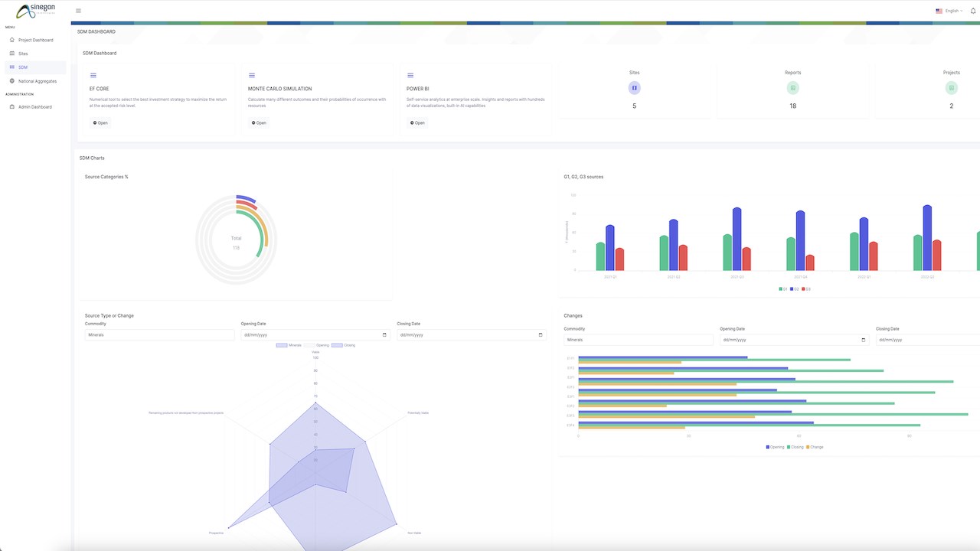
Task: Click the sinegon logo
Action: click(x=36, y=11)
